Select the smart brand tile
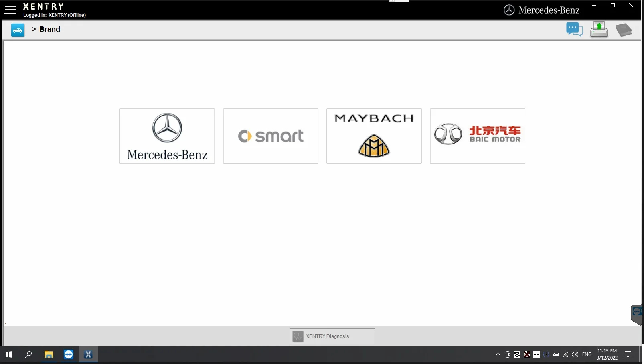The image size is (644, 364). point(271,136)
